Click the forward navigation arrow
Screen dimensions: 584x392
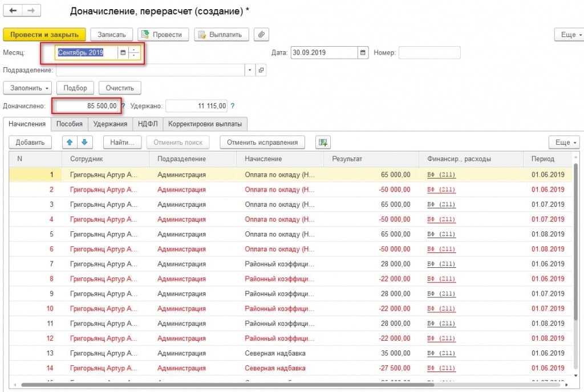[31, 11]
